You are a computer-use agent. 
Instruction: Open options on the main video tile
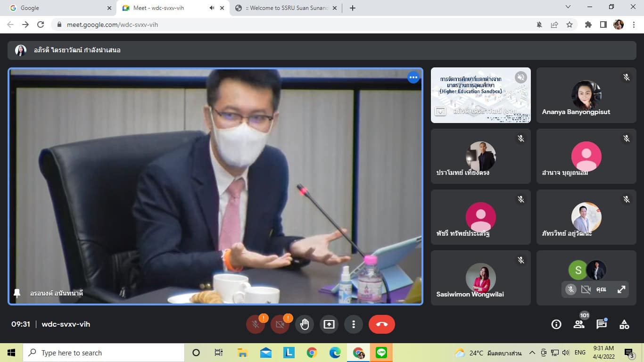point(413,78)
